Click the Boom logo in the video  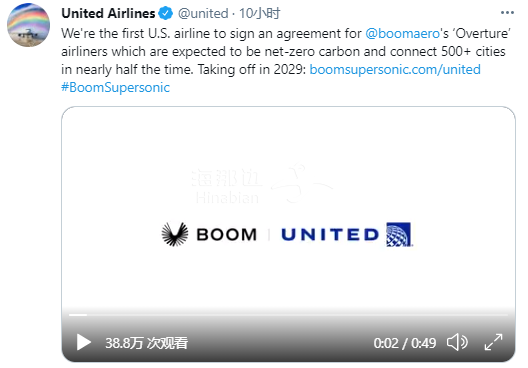174,234
